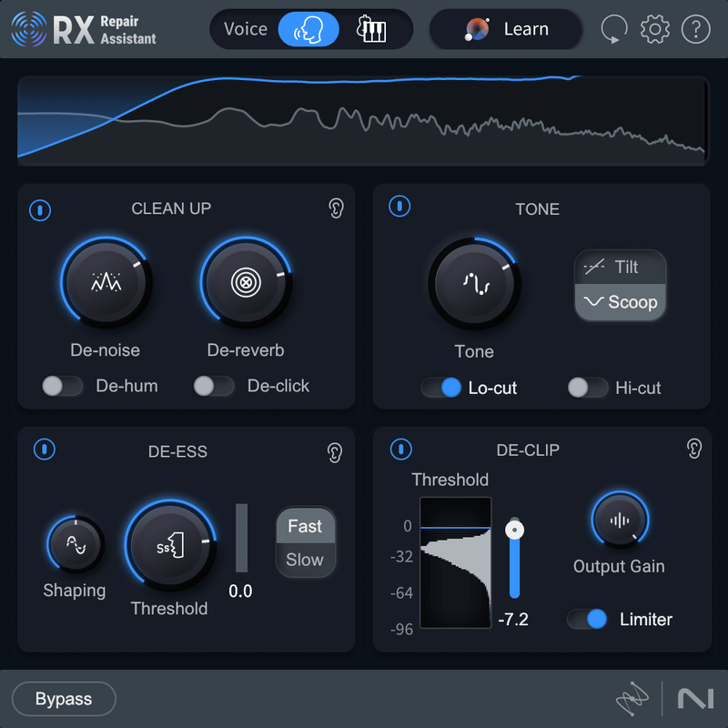Click the Output Gain knob in DE-CLIP
The image size is (728, 728).
pyautogui.click(x=619, y=521)
